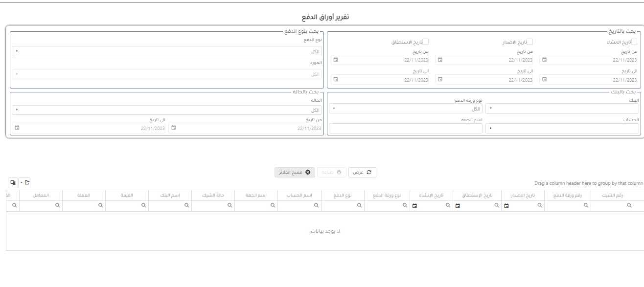
Task: Open calendar for status 'الى تاريخ' field
Action: (17, 128)
